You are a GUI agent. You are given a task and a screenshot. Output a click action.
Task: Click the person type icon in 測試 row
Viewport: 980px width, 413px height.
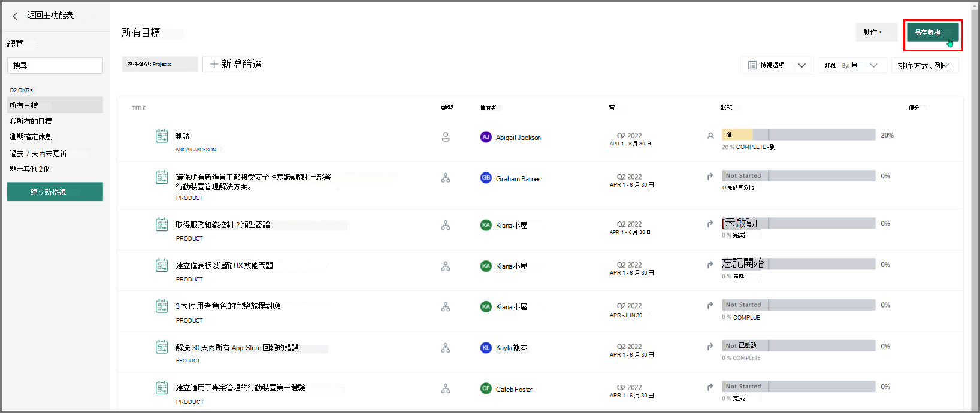446,137
